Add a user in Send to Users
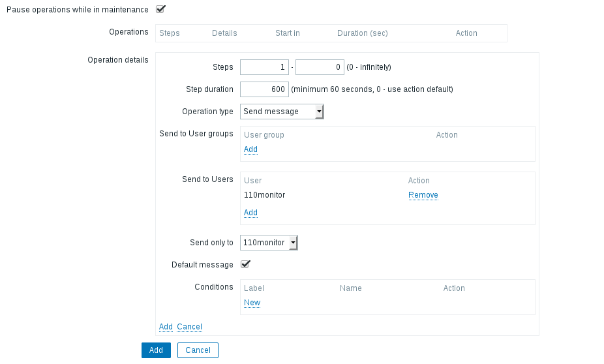Viewport: 604px width, 364px height. [x=250, y=213]
